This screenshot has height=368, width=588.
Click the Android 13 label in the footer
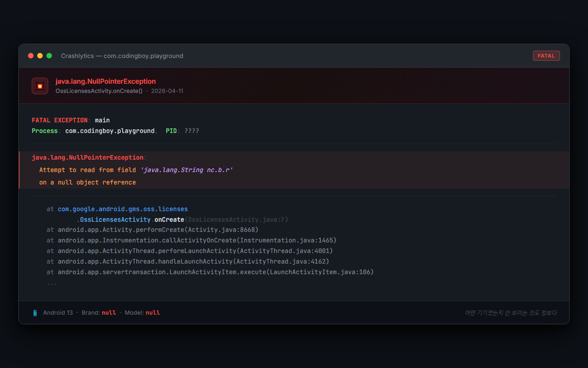coord(58,312)
